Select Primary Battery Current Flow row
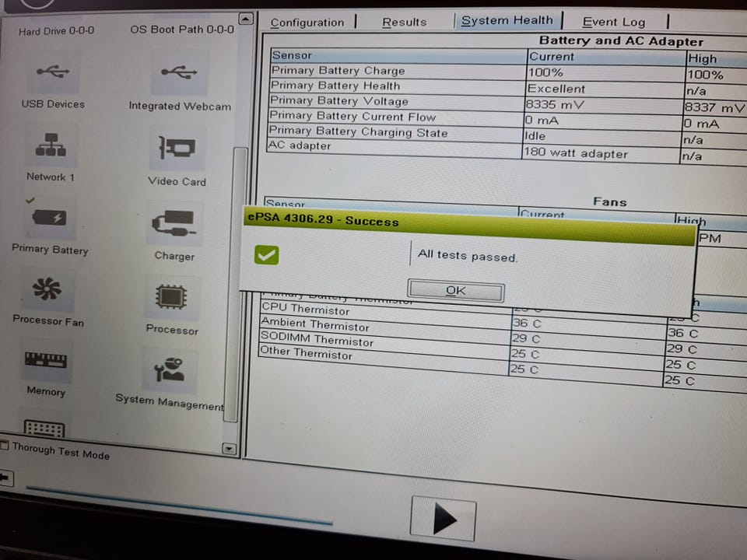The width and height of the screenshot is (747, 560). [508, 119]
